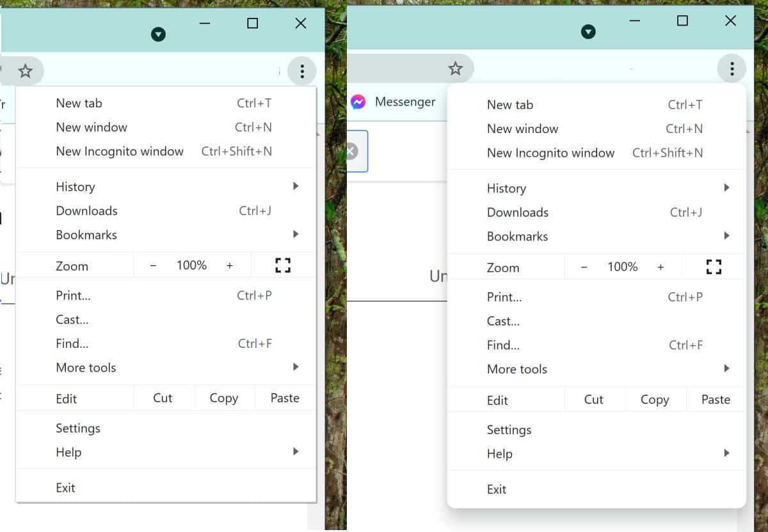
Task: Open Settings from the square-cornered left menu
Action: point(78,428)
